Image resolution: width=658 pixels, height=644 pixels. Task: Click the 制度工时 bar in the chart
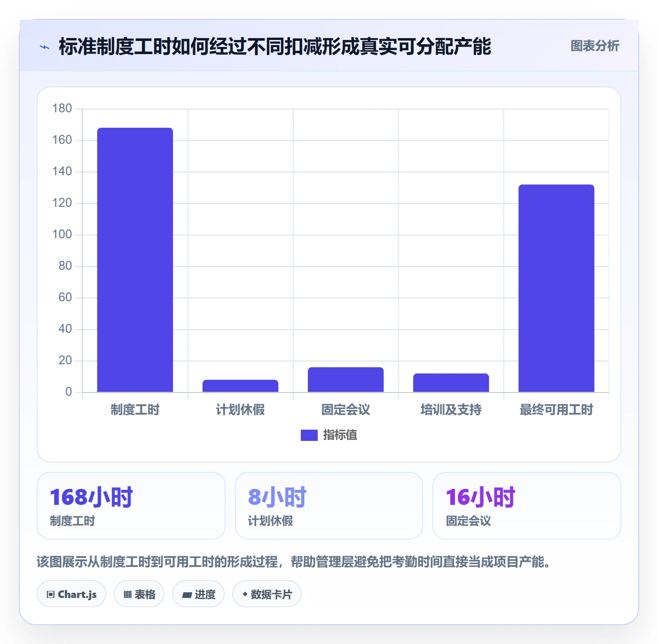pyautogui.click(x=135, y=260)
